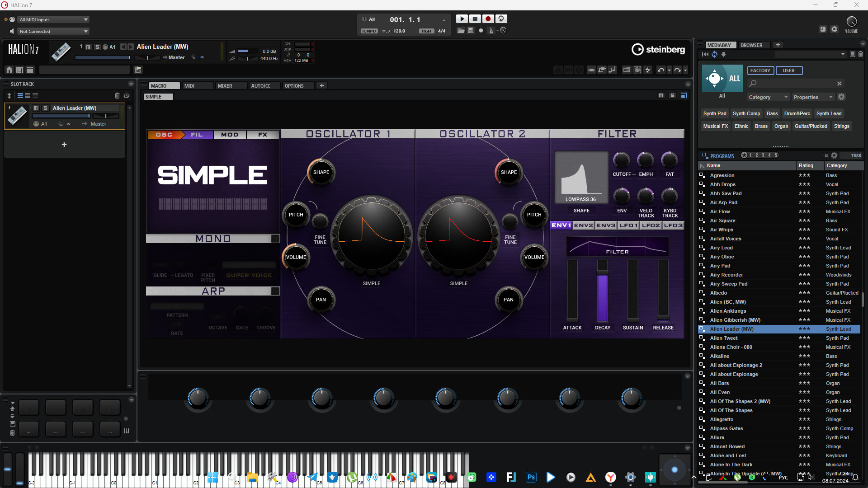
Task: Toggle the Loop transport button
Action: [501, 19]
